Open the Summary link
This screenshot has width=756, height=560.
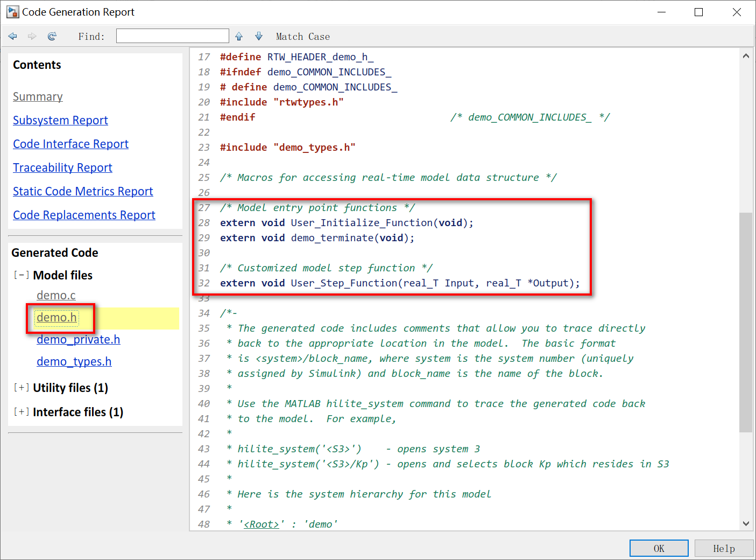point(38,97)
